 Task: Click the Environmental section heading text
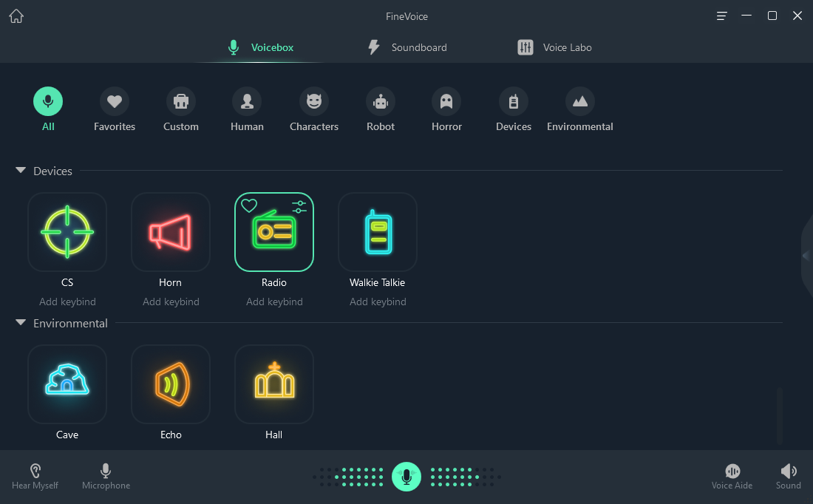[x=70, y=324]
